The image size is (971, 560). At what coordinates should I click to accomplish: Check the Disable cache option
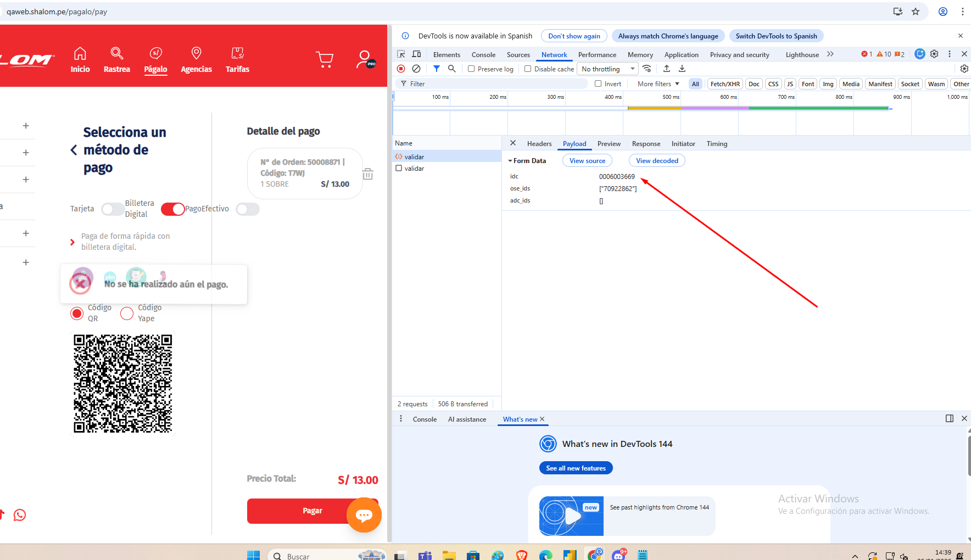click(x=528, y=69)
